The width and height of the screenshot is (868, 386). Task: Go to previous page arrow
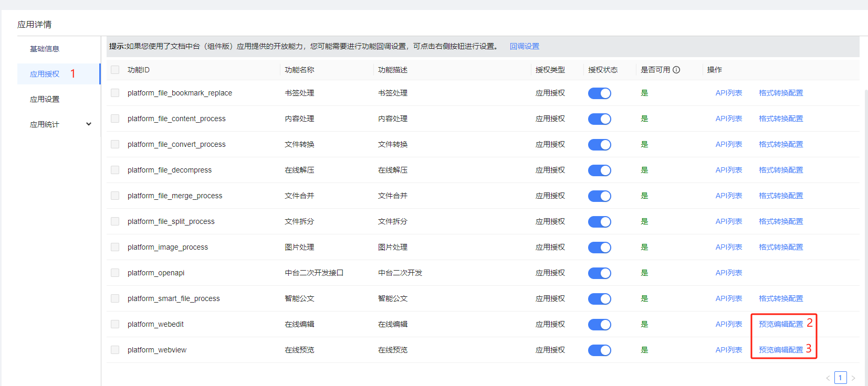[828, 378]
